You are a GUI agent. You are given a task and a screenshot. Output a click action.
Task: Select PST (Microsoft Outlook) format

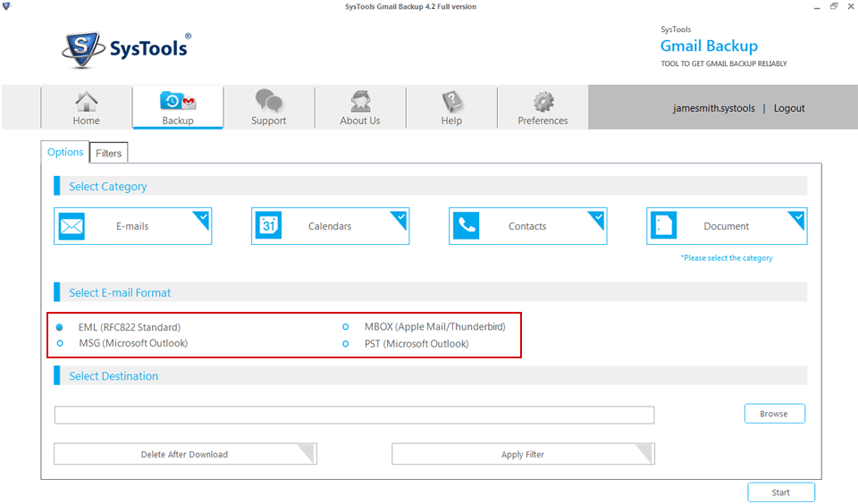[x=345, y=344]
